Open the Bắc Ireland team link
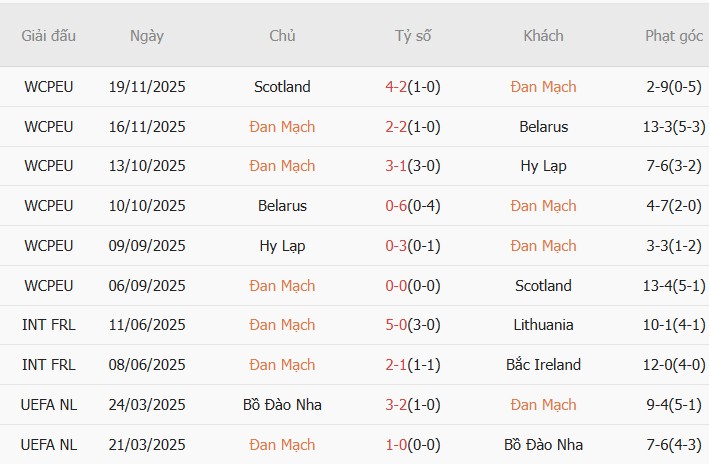709x464 pixels. pyautogui.click(x=543, y=365)
